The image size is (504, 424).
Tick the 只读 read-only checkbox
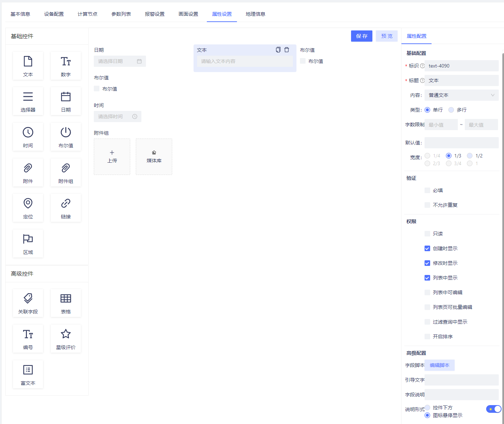coord(427,234)
